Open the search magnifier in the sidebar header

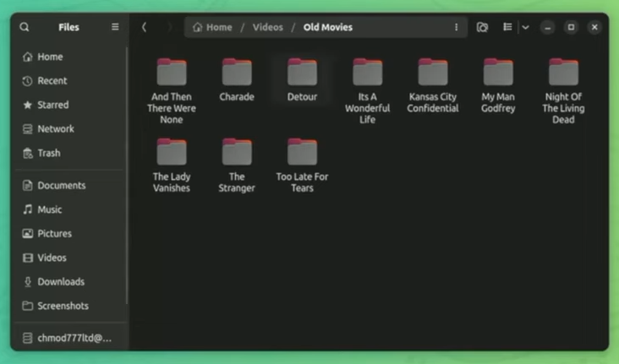pos(25,27)
